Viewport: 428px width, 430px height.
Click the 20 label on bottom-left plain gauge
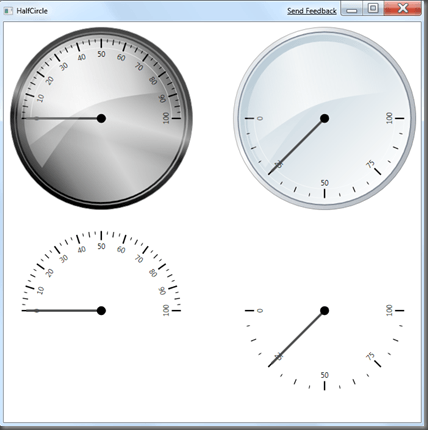tap(50, 273)
